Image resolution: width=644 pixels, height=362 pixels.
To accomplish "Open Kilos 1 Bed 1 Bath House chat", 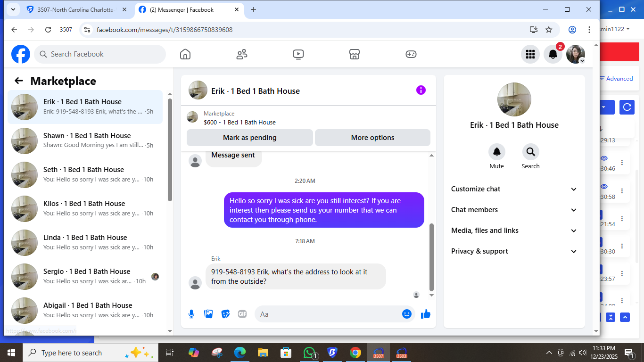I will [85, 209].
